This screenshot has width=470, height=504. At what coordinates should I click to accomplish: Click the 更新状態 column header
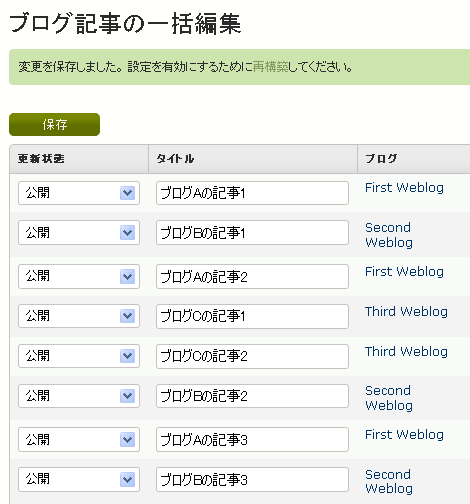pos(41,159)
